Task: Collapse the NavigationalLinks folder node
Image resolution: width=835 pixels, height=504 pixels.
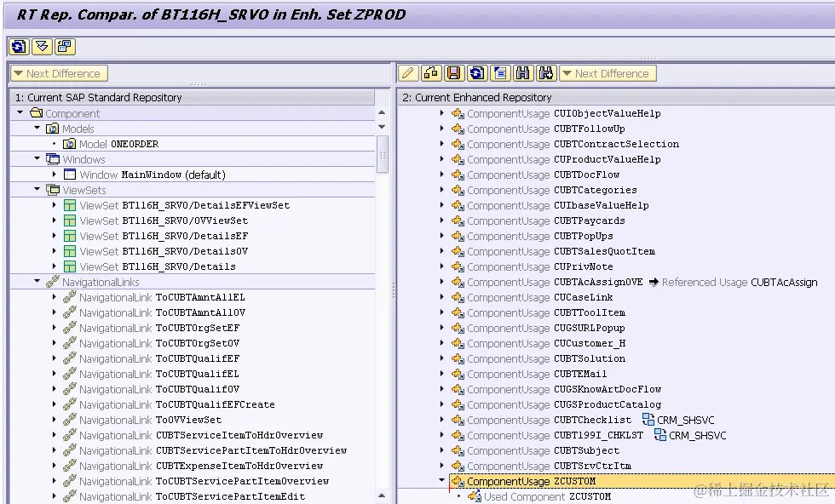Action: 37,282
